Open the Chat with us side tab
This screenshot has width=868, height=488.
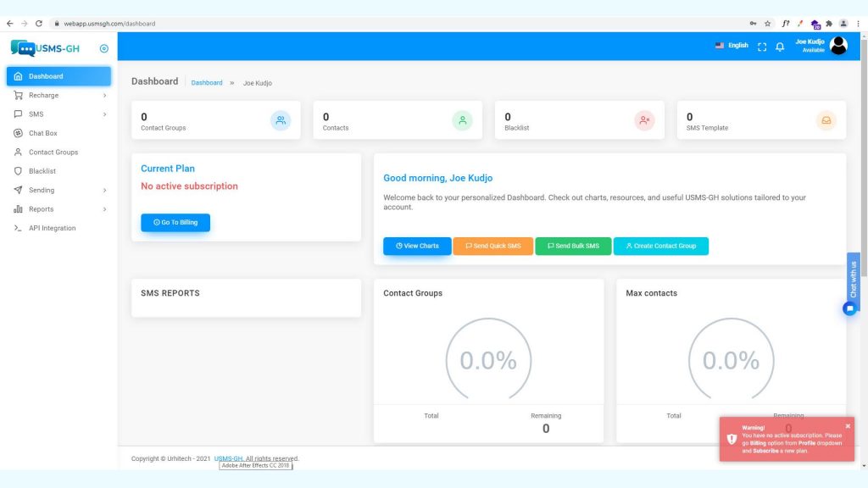click(853, 279)
